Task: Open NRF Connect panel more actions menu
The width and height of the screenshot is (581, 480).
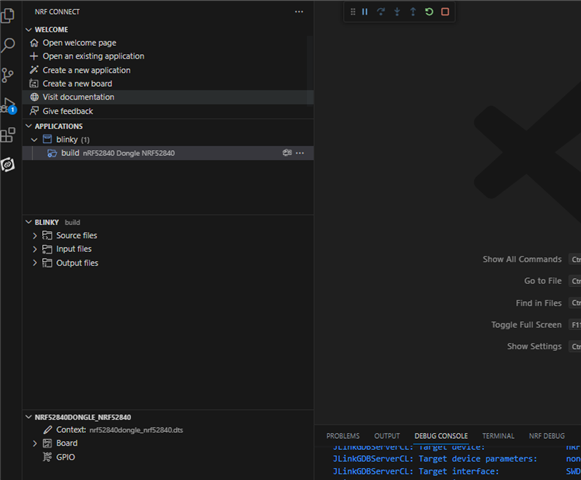Action: [x=299, y=12]
